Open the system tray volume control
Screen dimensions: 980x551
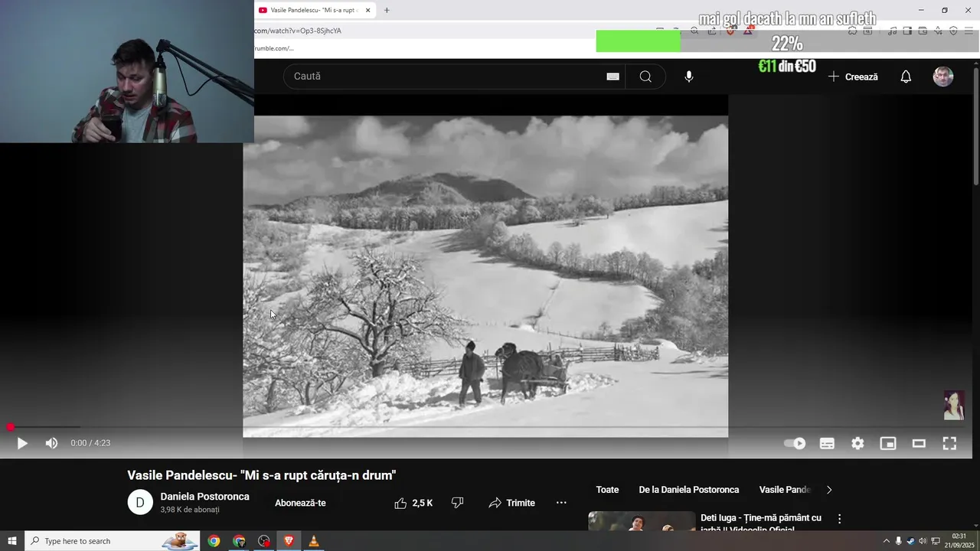(x=923, y=541)
